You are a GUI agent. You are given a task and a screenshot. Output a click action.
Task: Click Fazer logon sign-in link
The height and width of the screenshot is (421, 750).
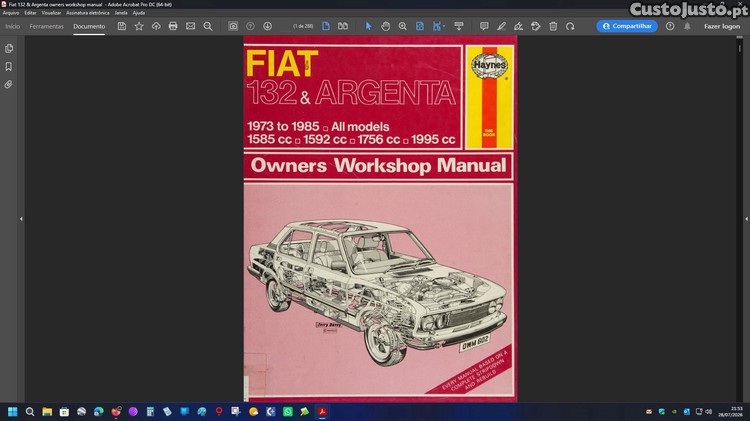coord(722,26)
